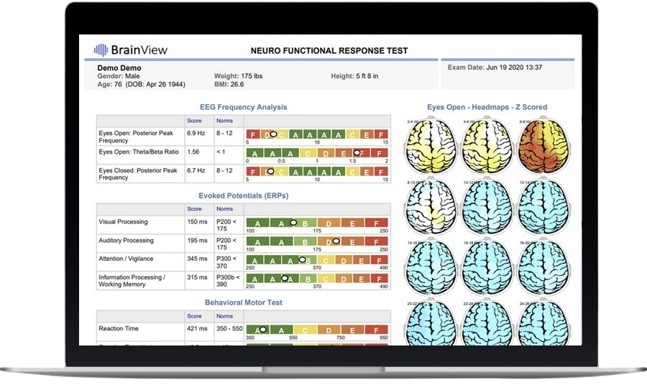This screenshot has height=385, width=647.
Task: Select the 20-22 Hz headmap
Action: point(431,324)
